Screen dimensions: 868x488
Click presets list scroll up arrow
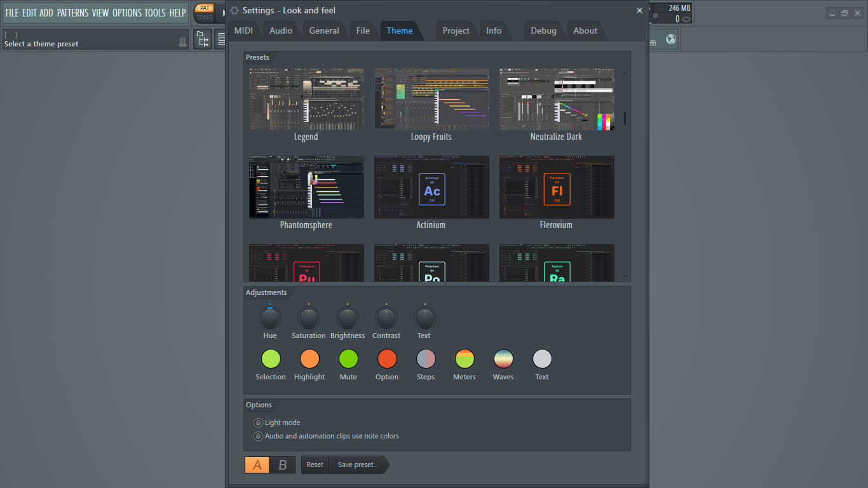(x=625, y=74)
